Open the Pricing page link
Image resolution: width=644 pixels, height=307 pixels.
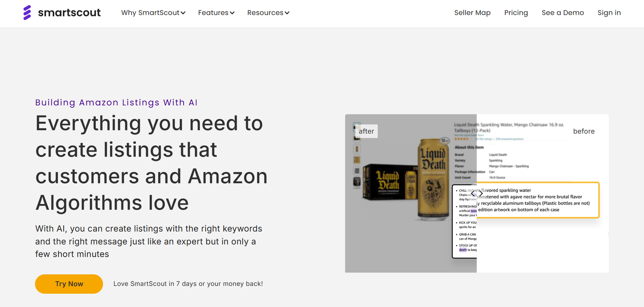coord(516,13)
